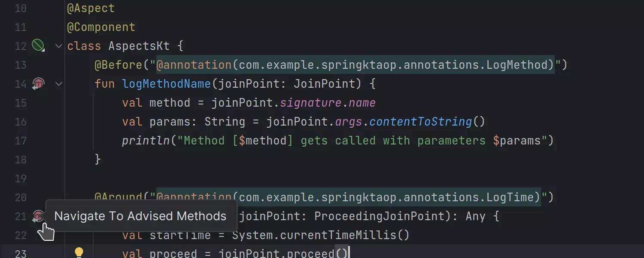Click the println function call
644x258 pixels.
146,141
